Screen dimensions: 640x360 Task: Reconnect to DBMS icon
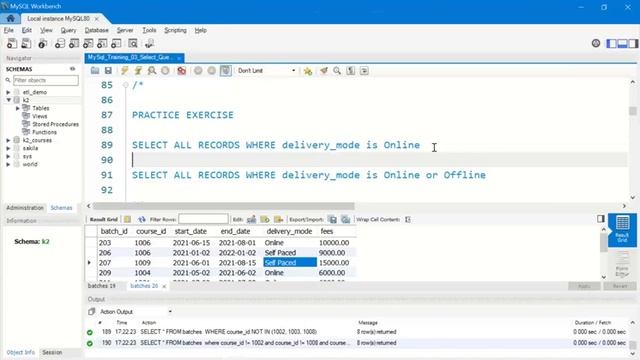point(149,43)
